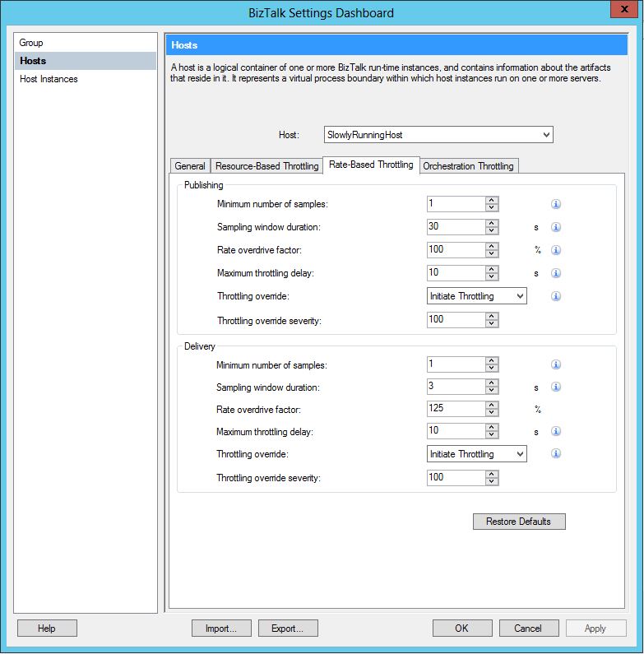Click Delivery Minimum number of samples field

click(x=456, y=364)
